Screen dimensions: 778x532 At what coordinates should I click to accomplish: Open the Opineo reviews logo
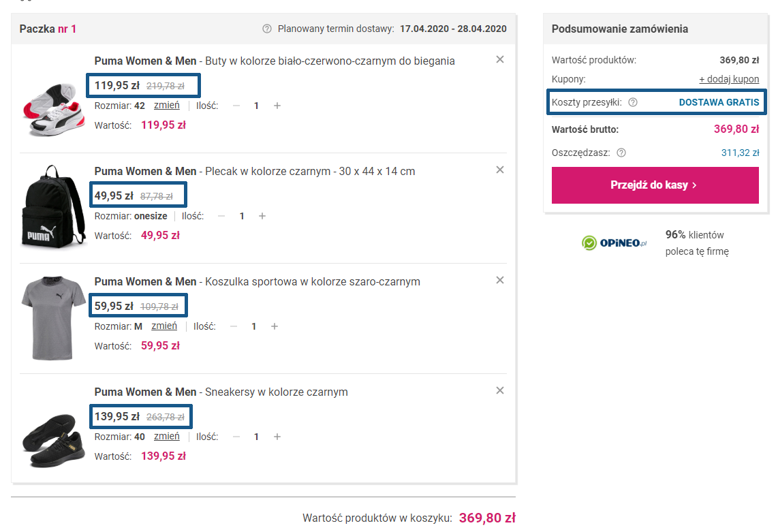click(x=614, y=243)
